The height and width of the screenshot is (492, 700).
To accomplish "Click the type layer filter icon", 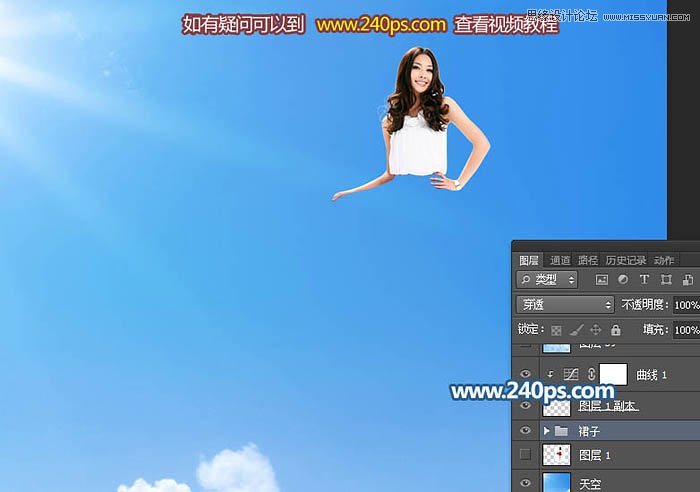I will (x=644, y=280).
